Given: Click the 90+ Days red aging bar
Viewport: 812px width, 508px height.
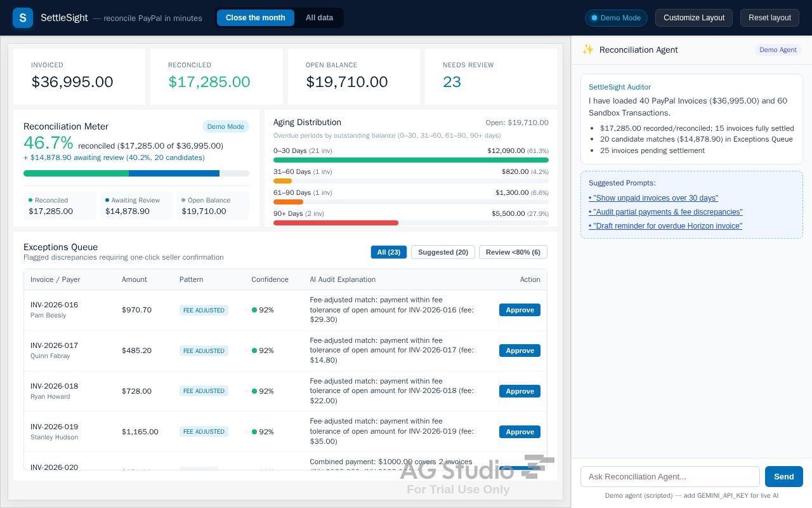Looking at the screenshot, I should (336, 223).
